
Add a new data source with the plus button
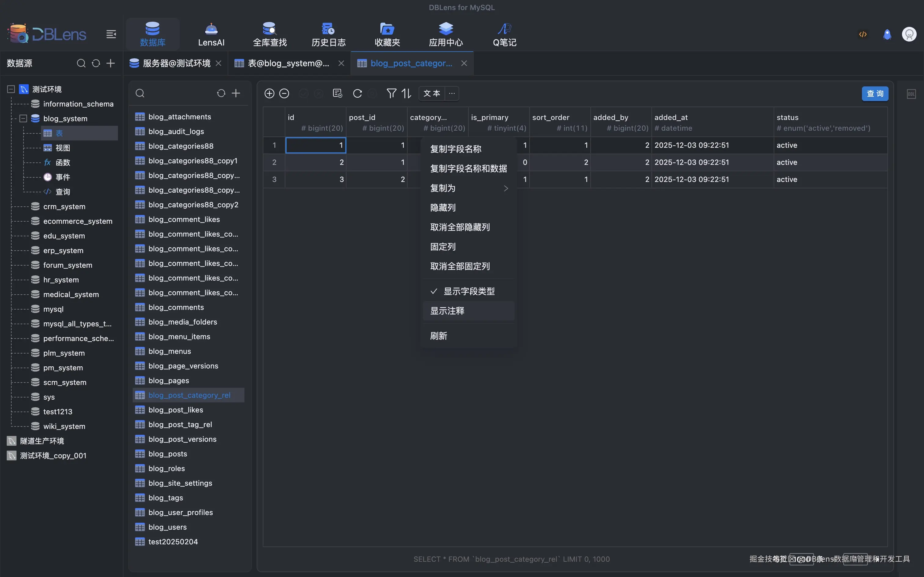pos(110,64)
